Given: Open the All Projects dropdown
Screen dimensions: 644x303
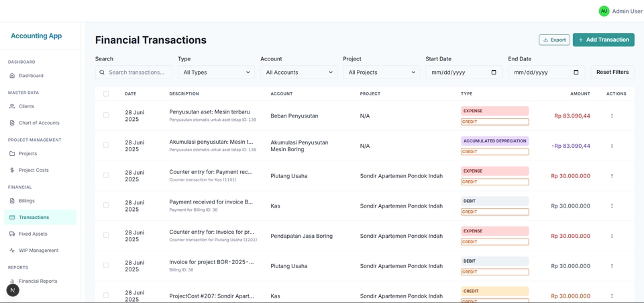Looking at the screenshot, I should click(382, 73).
